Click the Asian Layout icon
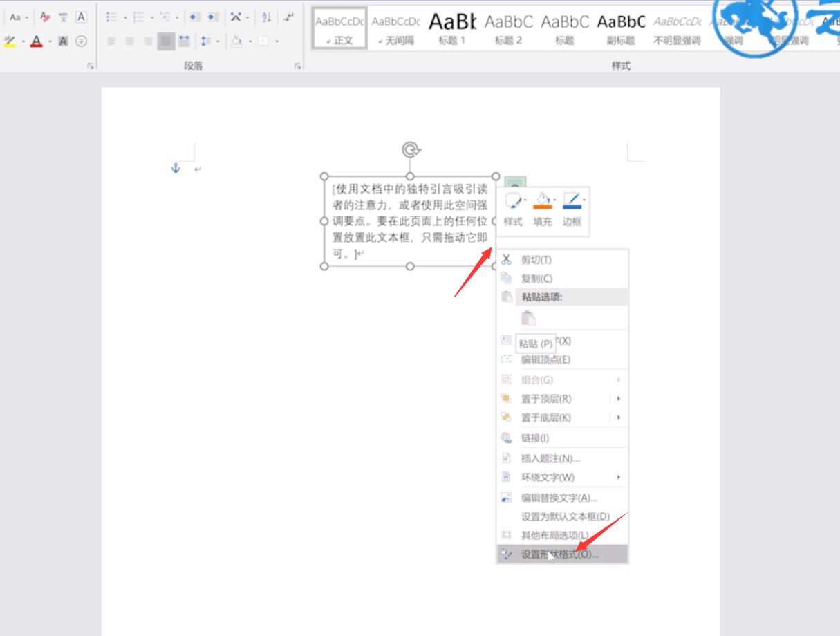Image resolution: width=840 pixels, height=636 pixels. [x=236, y=17]
